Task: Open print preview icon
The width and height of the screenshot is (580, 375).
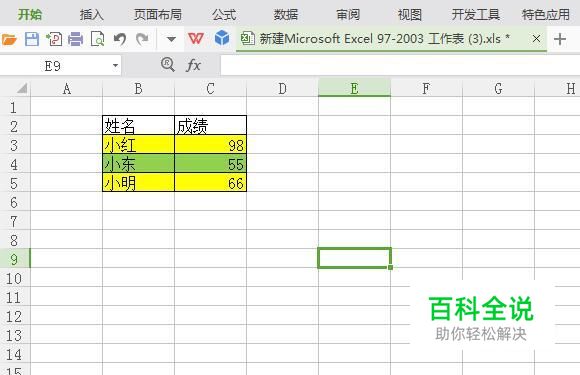Action: (97, 39)
